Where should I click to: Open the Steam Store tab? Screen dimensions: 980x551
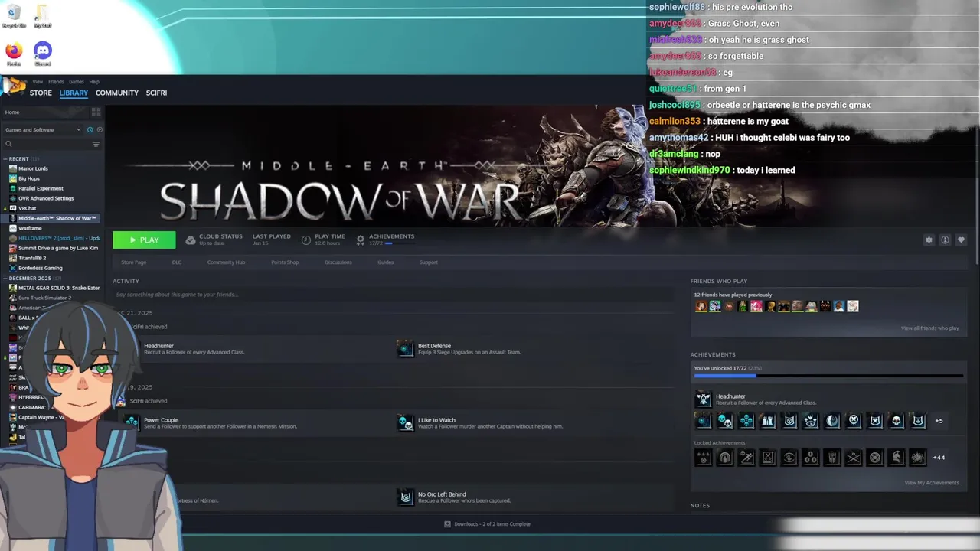click(x=41, y=93)
